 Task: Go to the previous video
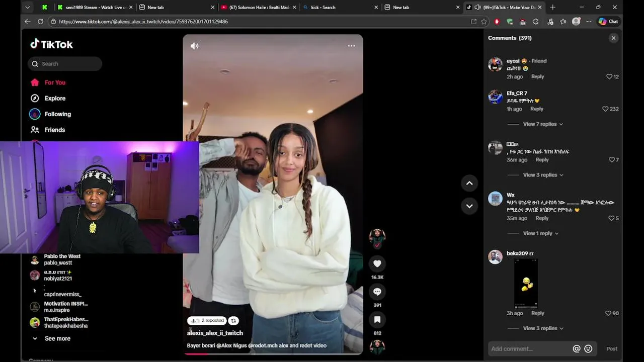469,184
